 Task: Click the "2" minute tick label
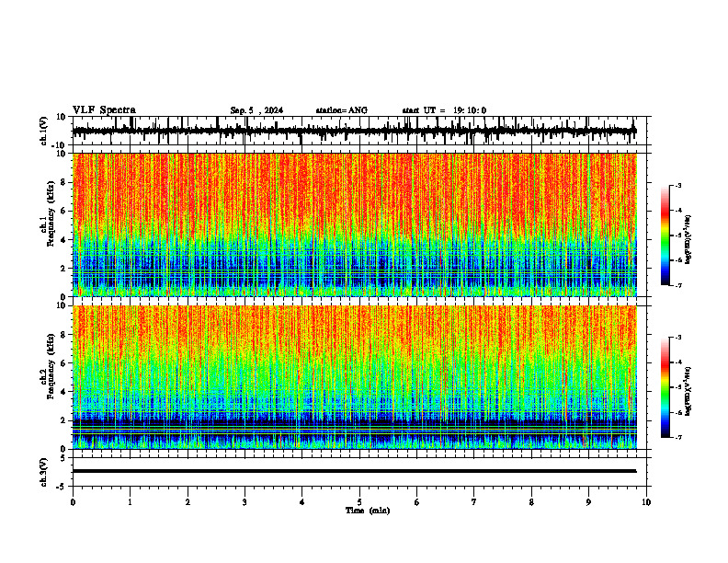click(188, 502)
